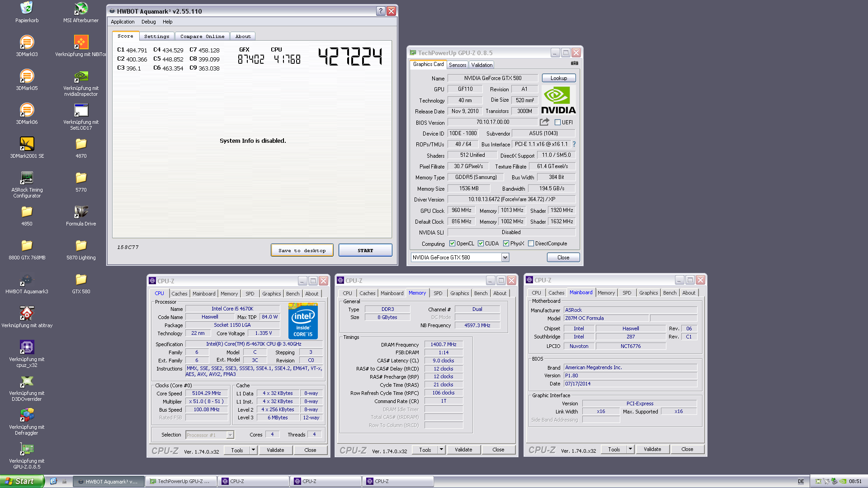Click GPU-Z Name field NVIDIA GeForce GTX 580
Image resolution: width=868 pixels, height=488 pixels.
(x=493, y=78)
